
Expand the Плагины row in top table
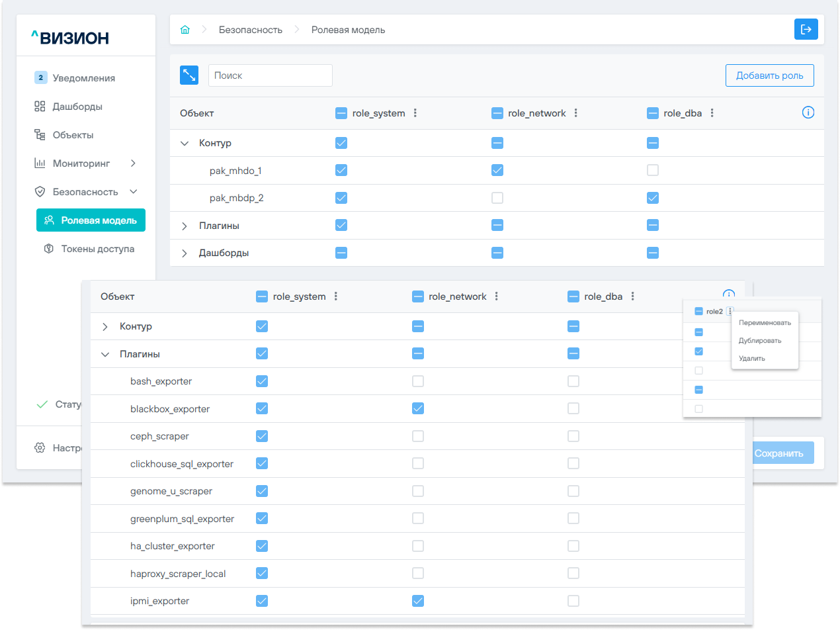point(185,226)
